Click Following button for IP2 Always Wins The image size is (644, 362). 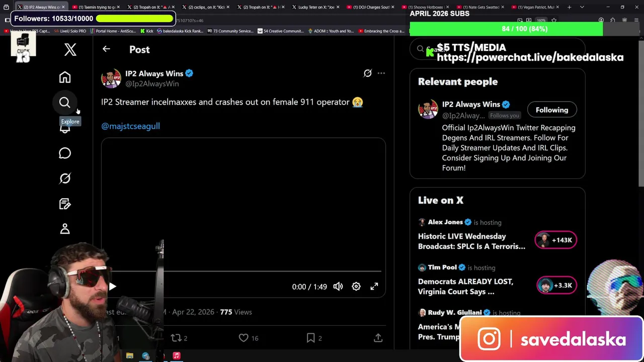point(552,110)
